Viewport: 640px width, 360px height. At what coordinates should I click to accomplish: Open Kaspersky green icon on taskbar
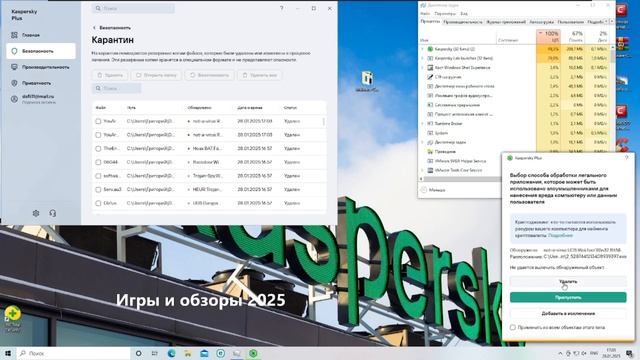click(x=253, y=353)
